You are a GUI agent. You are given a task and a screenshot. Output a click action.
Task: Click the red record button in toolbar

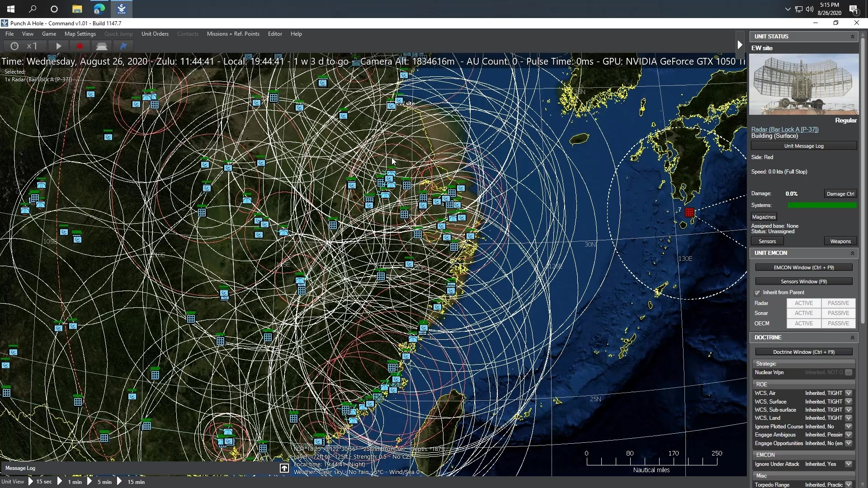tap(80, 46)
